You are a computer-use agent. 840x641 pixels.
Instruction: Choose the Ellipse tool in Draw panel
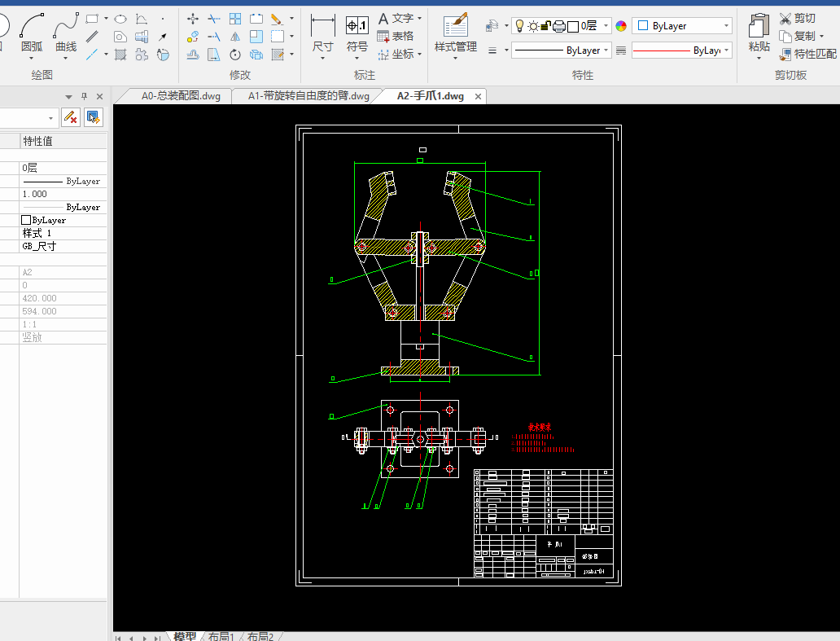pyautogui.click(x=120, y=19)
